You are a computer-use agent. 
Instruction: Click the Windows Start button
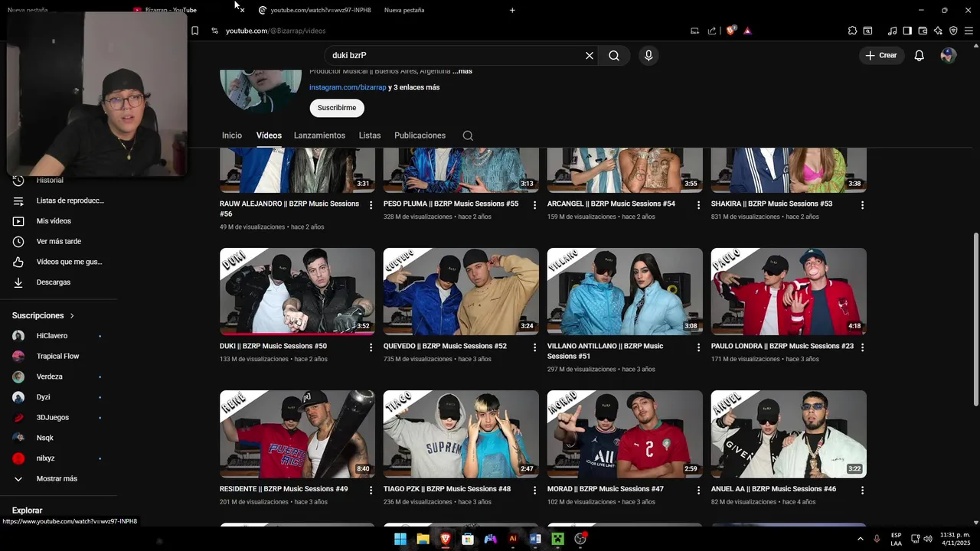tap(400, 539)
